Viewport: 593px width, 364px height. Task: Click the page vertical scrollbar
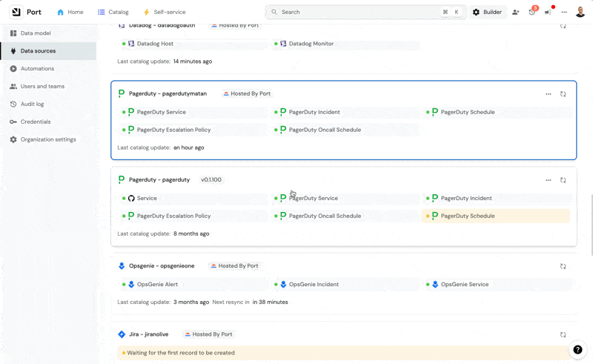tap(591, 225)
